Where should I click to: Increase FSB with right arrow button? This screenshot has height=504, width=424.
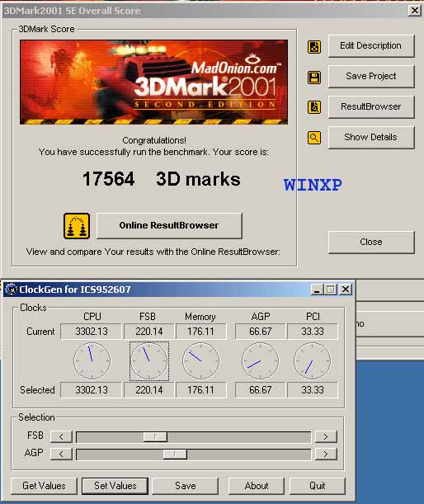(326, 436)
